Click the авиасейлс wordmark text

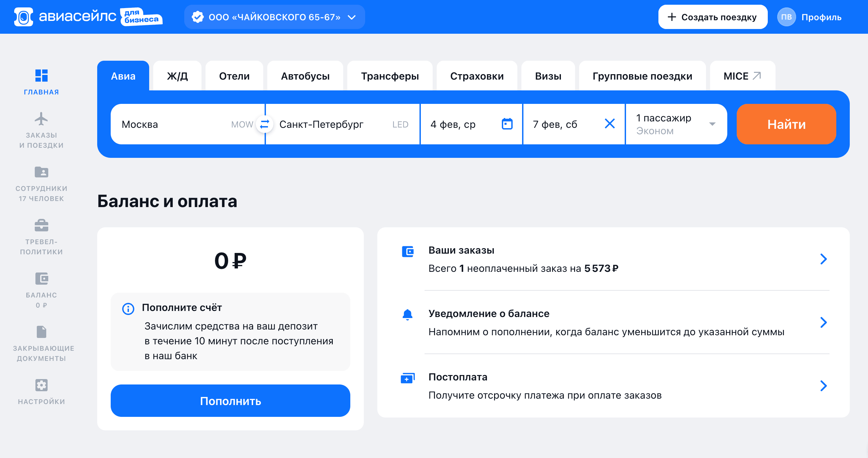78,16
